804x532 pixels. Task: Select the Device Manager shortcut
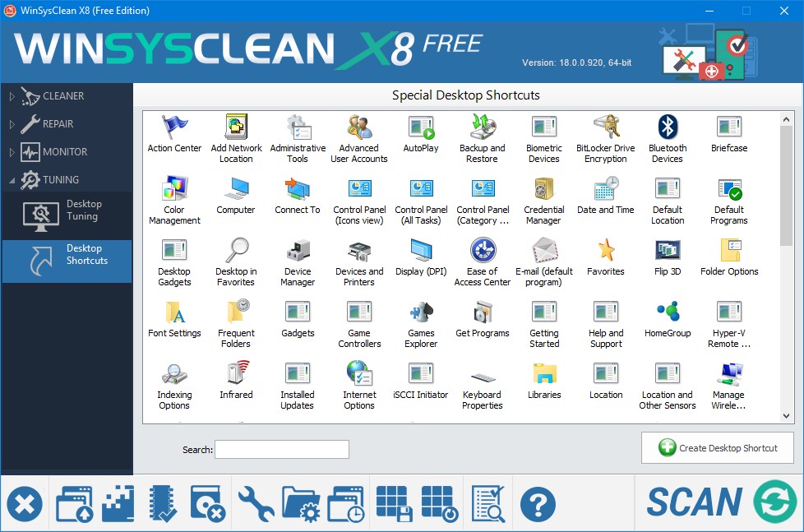click(298, 250)
